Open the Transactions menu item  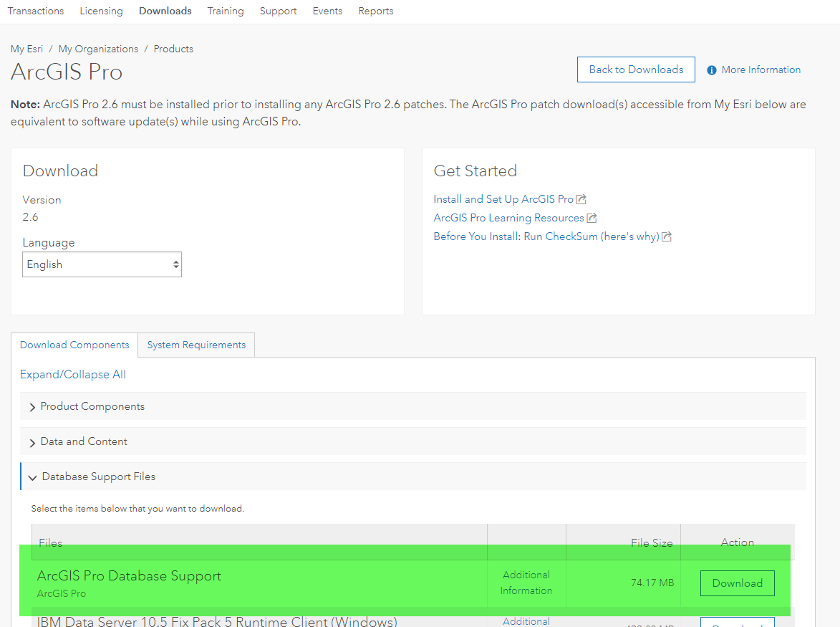click(35, 11)
